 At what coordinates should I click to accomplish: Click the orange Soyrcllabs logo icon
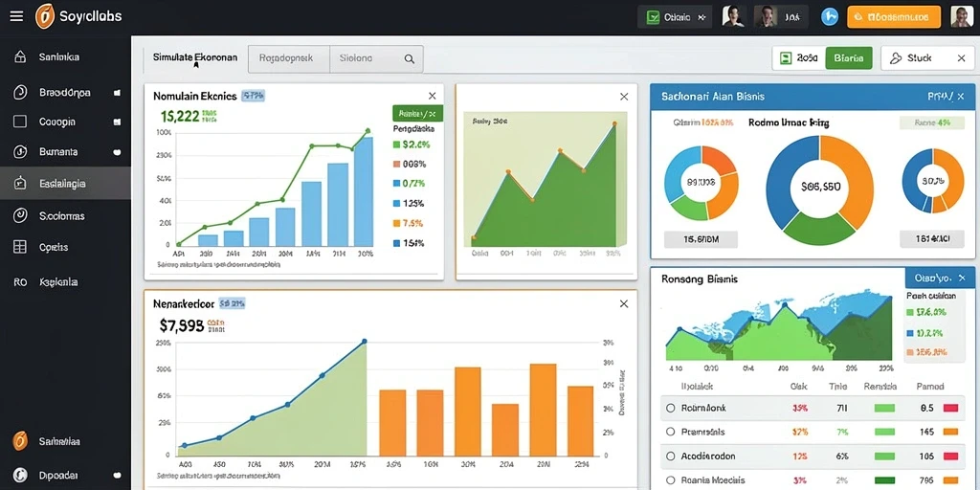point(45,16)
